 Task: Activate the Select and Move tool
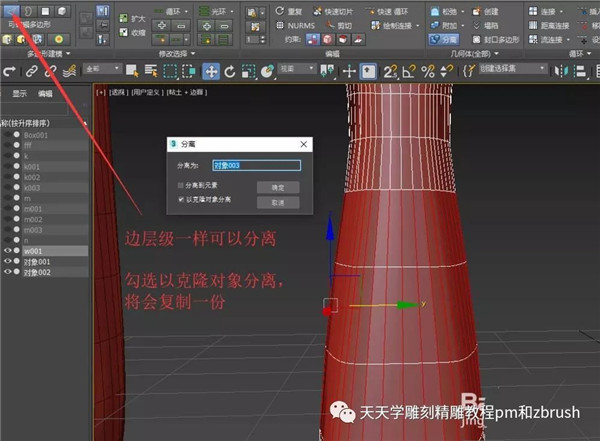[x=211, y=71]
